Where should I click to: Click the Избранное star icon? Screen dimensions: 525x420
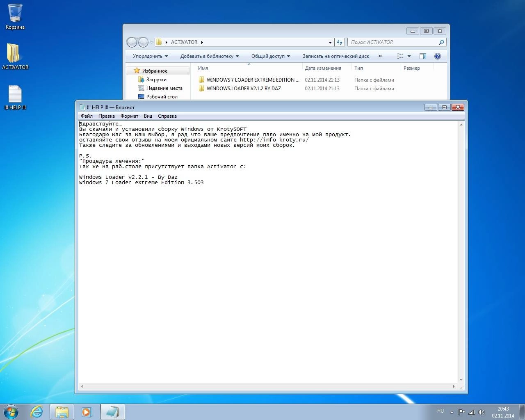[x=137, y=71]
